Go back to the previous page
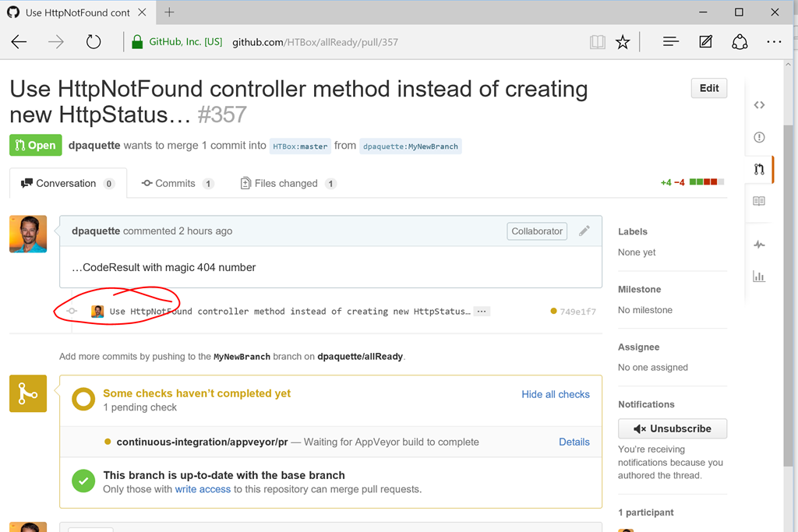The image size is (798, 532). tap(19, 42)
